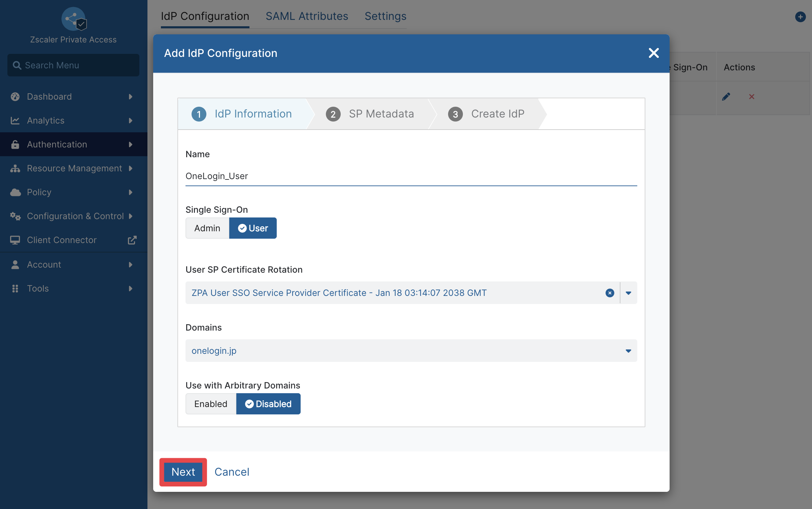Click the pencil edit icon under Actions

tap(726, 97)
